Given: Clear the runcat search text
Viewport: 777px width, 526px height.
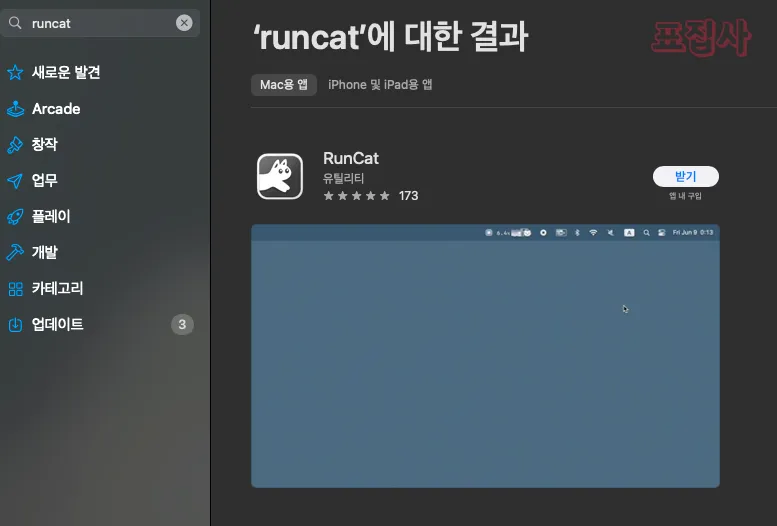Looking at the screenshot, I should 184,23.
